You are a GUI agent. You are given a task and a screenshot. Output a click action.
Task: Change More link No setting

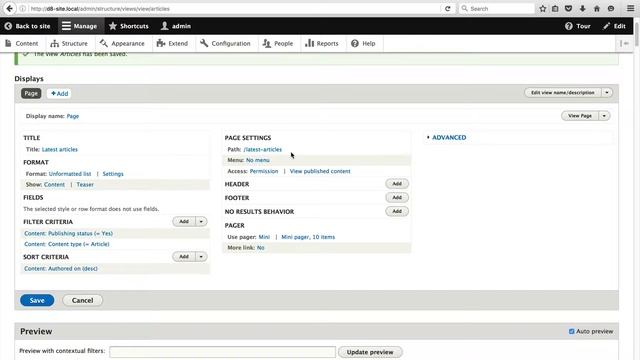(x=260, y=248)
